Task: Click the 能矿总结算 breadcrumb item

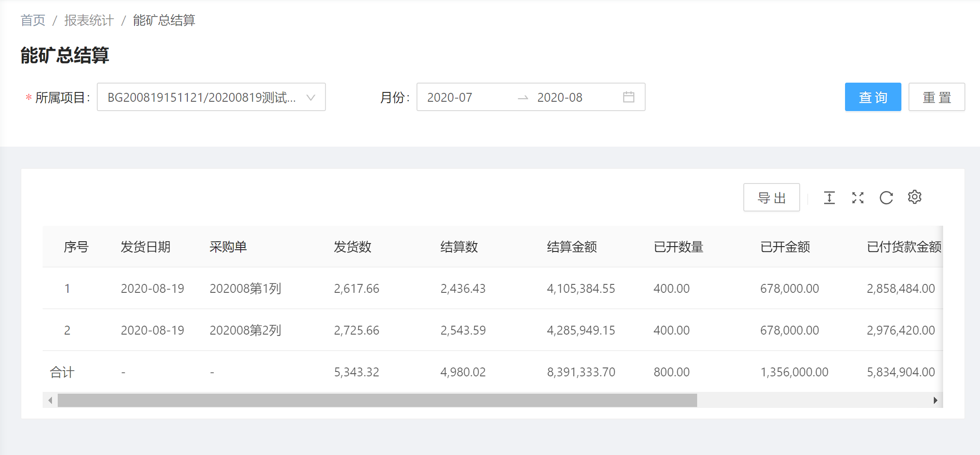Action: (x=164, y=20)
